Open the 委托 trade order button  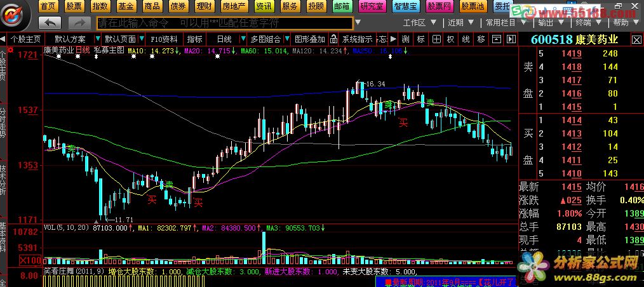502,6
